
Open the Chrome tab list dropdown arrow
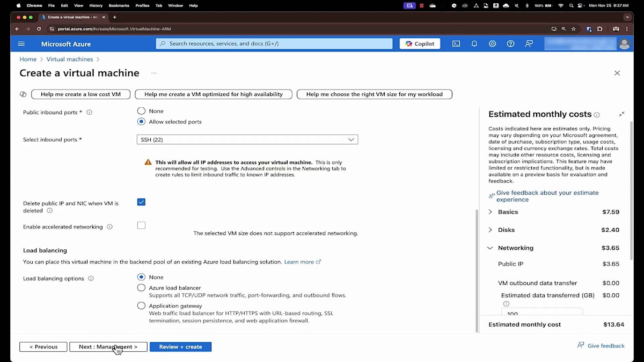click(x=627, y=17)
